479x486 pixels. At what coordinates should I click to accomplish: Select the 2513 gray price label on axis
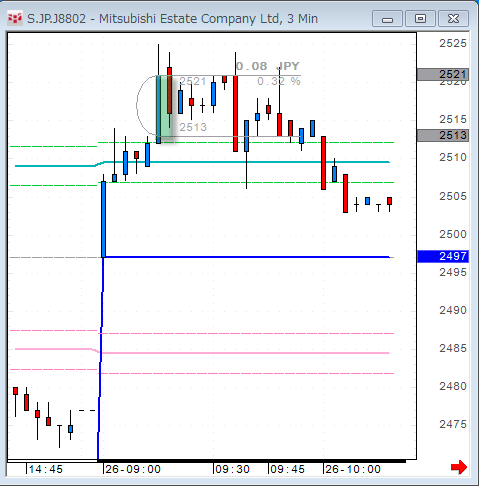pyautogui.click(x=443, y=135)
